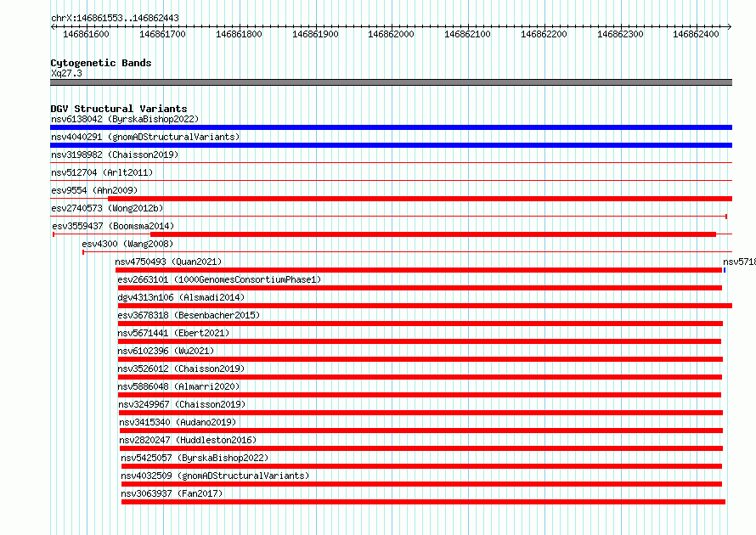Open esv2663101 (1000GenomesConsortiumPhase1) variant
Screen dimensions: 756x535
219,279
